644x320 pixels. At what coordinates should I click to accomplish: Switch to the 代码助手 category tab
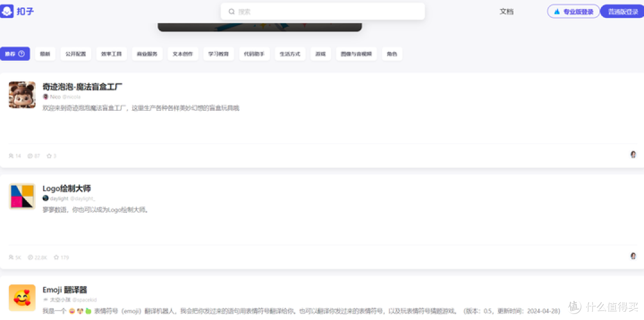click(254, 54)
